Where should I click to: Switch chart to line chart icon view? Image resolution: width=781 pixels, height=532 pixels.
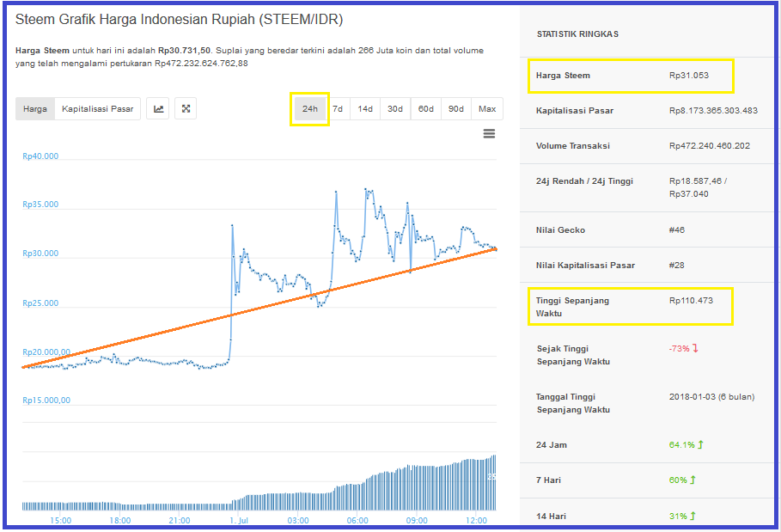tap(158, 108)
